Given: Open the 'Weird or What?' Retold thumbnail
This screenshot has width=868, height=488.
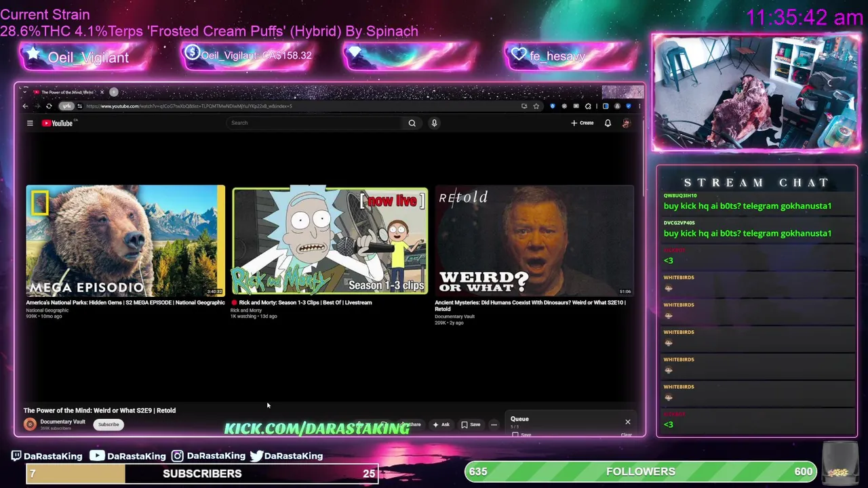Looking at the screenshot, I should pos(534,241).
